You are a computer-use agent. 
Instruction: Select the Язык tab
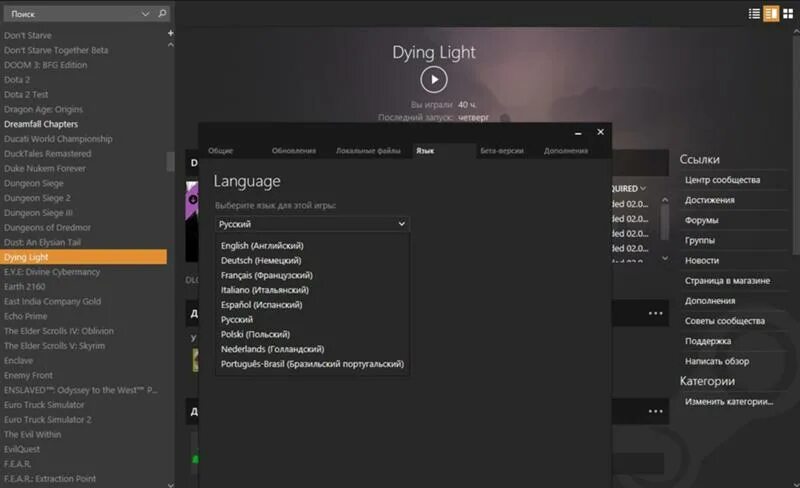(425, 151)
